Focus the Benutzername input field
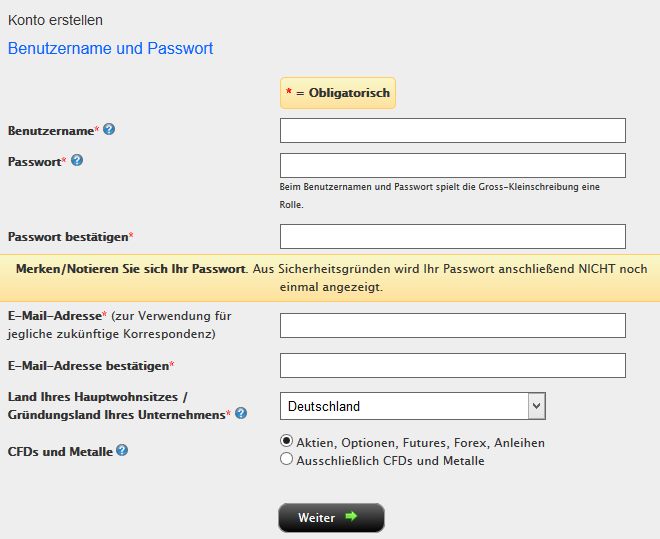This screenshot has width=660, height=539. [452, 130]
